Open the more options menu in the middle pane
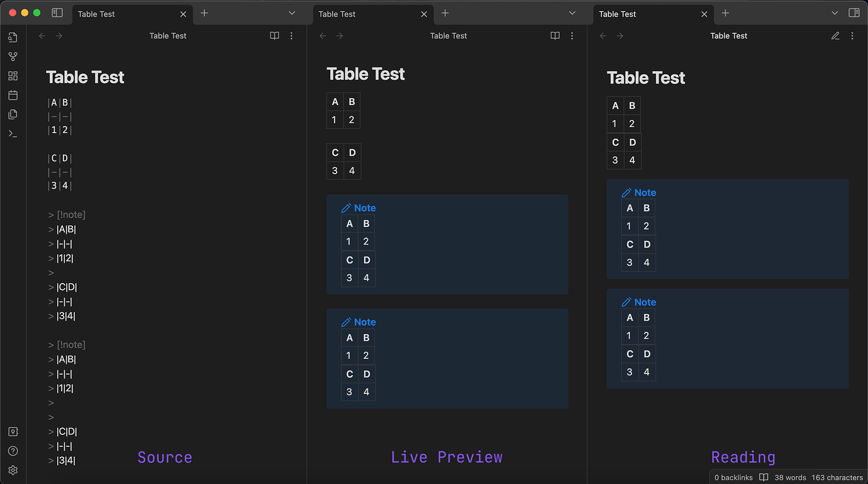This screenshot has height=484, width=868. coord(572,36)
